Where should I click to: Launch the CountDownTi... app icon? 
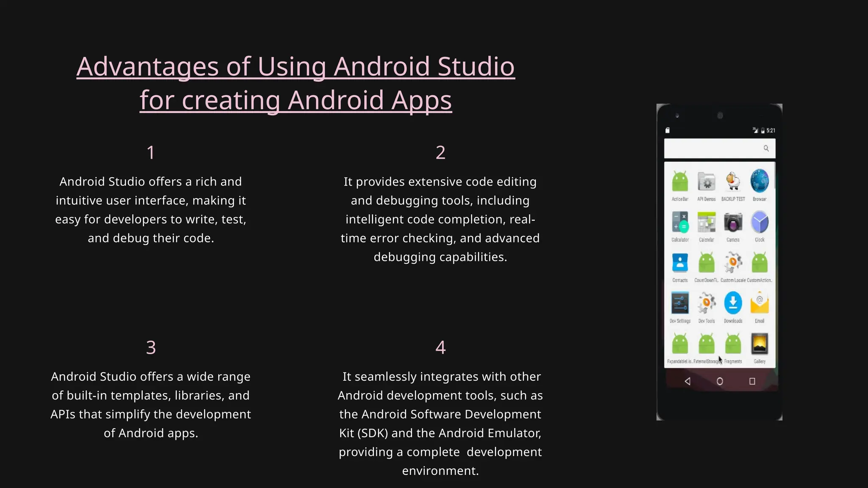[x=707, y=263]
